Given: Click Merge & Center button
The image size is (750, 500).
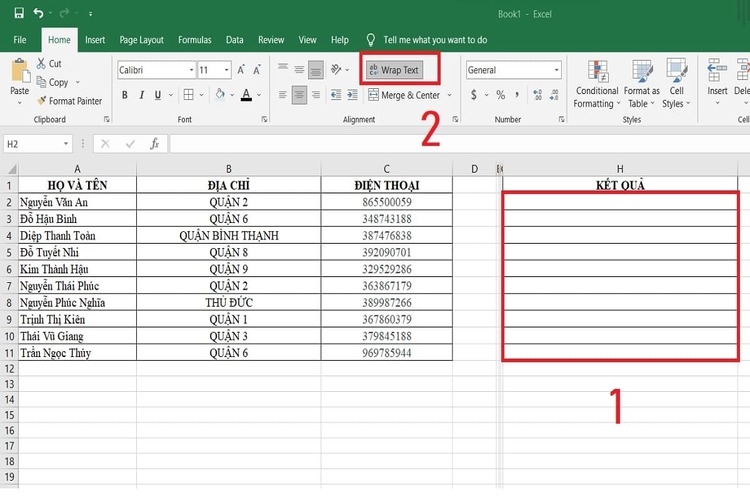Looking at the screenshot, I should tap(404, 95).
